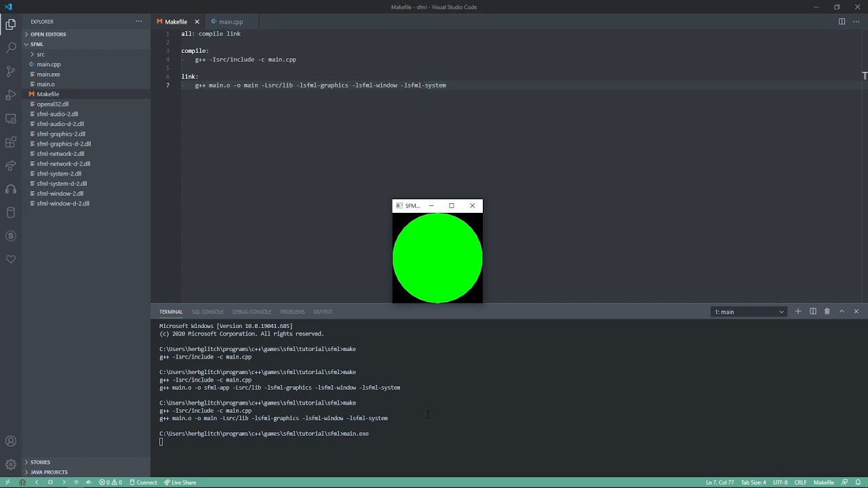Screen dimensions: 868x488
Task: Click the headphones icon in status bar
Action: click(22, 483)
